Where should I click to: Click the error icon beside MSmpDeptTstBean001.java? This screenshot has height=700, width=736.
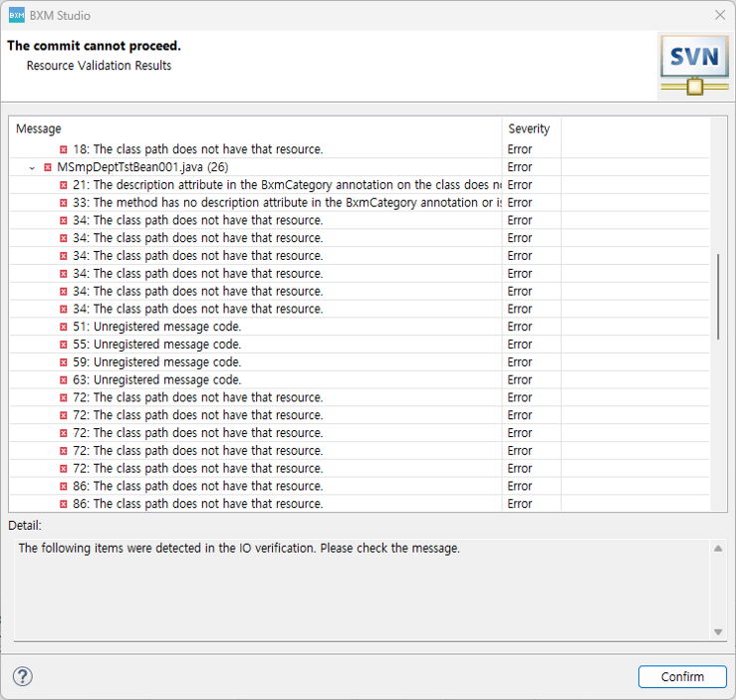[48, 167]
